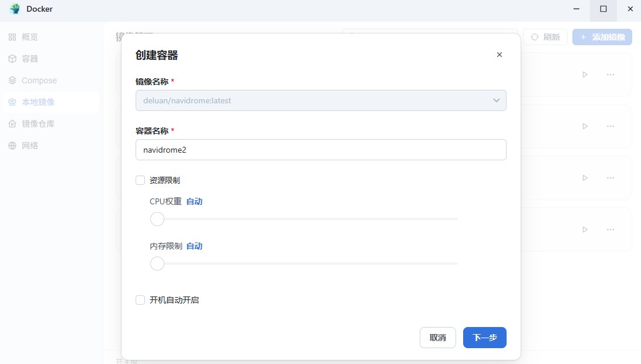Screen dimensions: 641x364
Task: Proceed with the 下一步 button
Action: [485, 338]
